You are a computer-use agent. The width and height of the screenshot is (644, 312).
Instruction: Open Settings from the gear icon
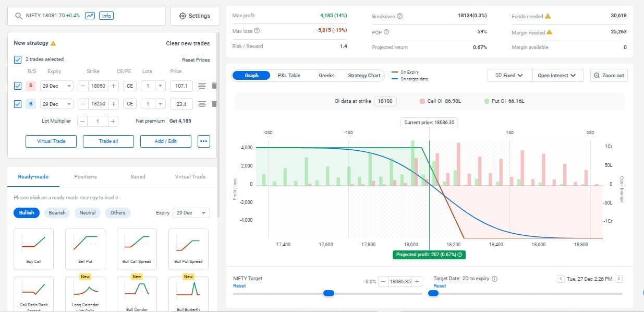click(x=195, y=16)
